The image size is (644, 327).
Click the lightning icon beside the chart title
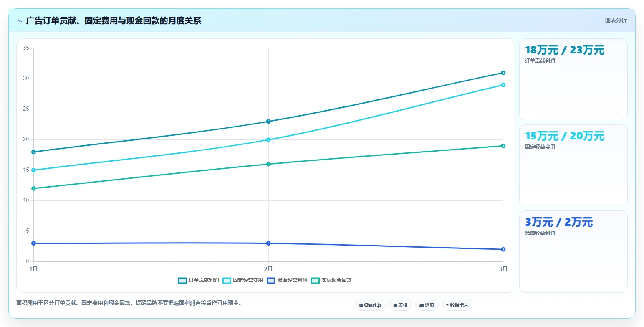20,21
